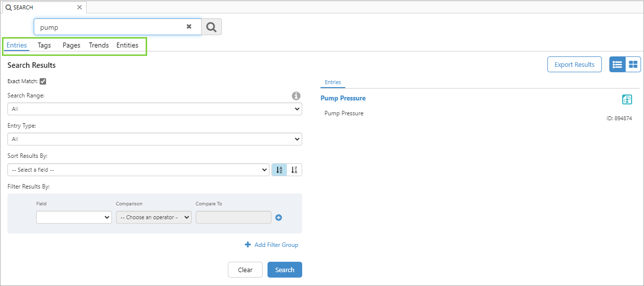Screen dimensions: 644x286
Task: Click the magnifying glass search icon
Action: 212,27
